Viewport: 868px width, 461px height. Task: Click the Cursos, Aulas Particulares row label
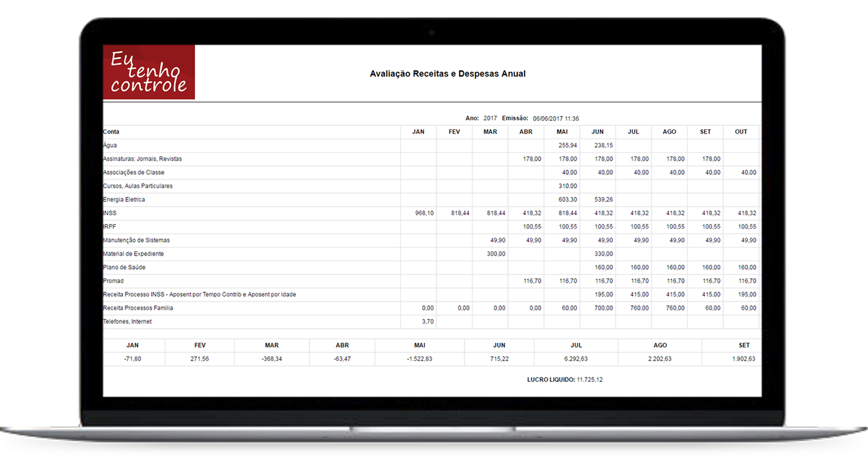coord(138,186)
